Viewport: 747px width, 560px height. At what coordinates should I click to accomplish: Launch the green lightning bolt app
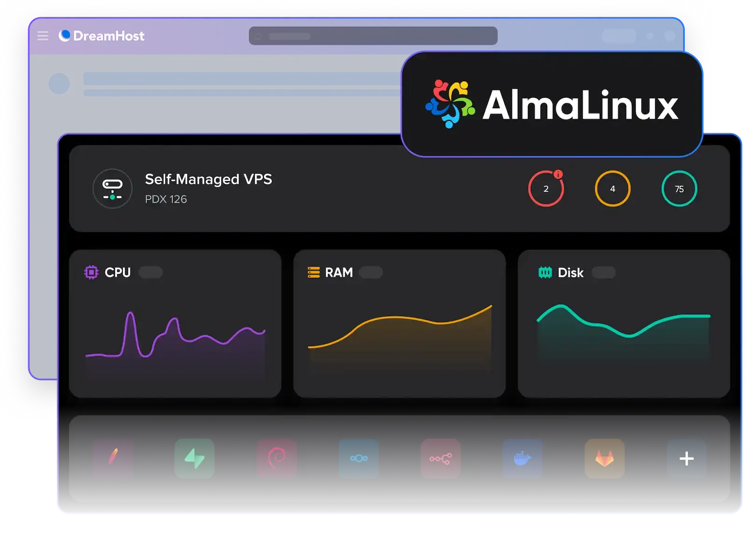tap(195, 458)
